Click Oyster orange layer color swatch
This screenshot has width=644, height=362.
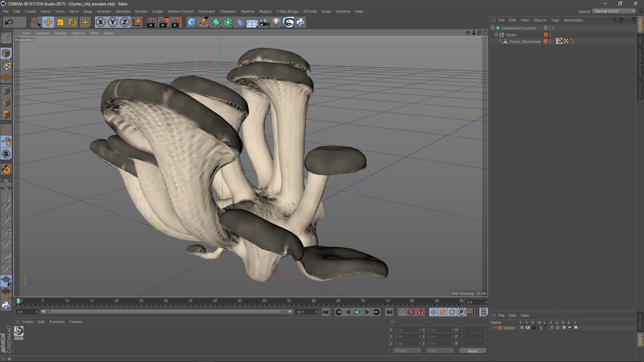pyautogui.click(x=546, y=35)
